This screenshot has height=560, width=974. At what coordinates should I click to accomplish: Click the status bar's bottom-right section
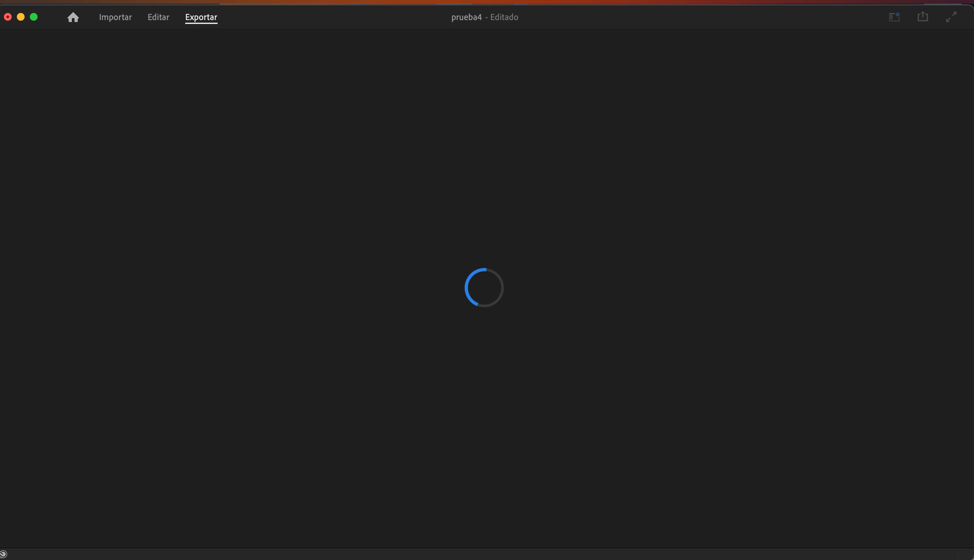coord(965,554)
